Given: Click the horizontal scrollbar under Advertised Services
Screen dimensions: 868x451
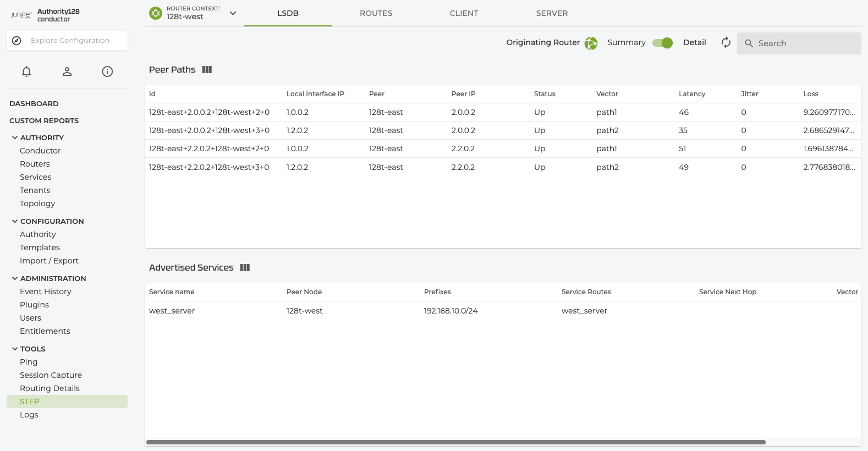Looking at the screenshot, I should (x=455, y=442).
